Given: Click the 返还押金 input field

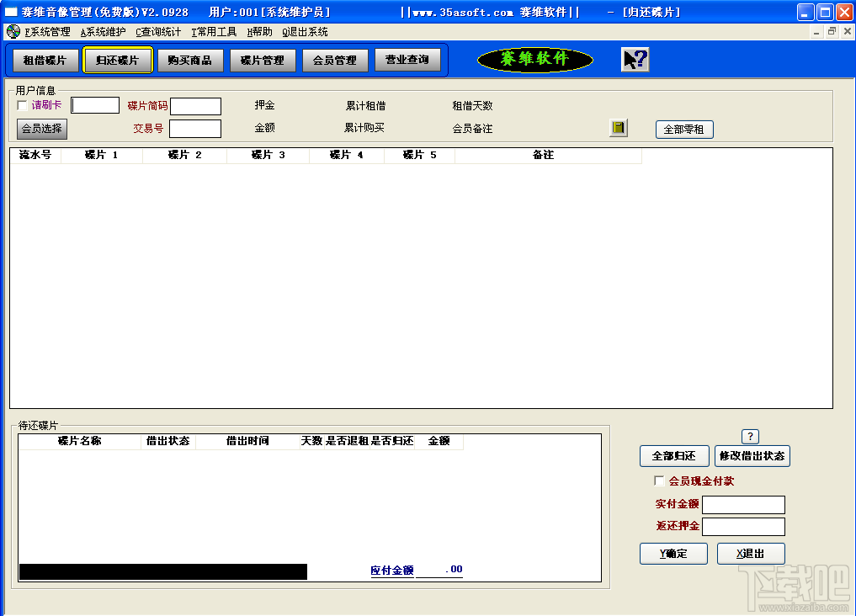Looking at the screenshot, I should tap(743, 527).
